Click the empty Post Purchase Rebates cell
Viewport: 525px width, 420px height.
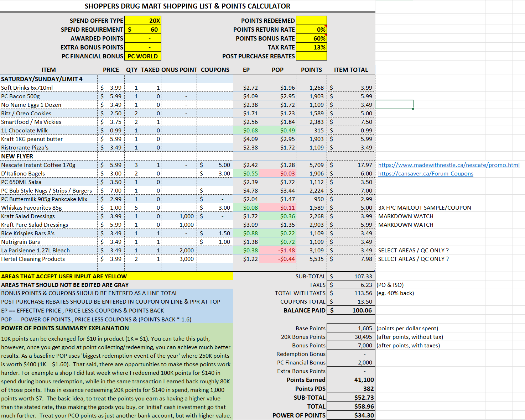[x=311, y=56]
